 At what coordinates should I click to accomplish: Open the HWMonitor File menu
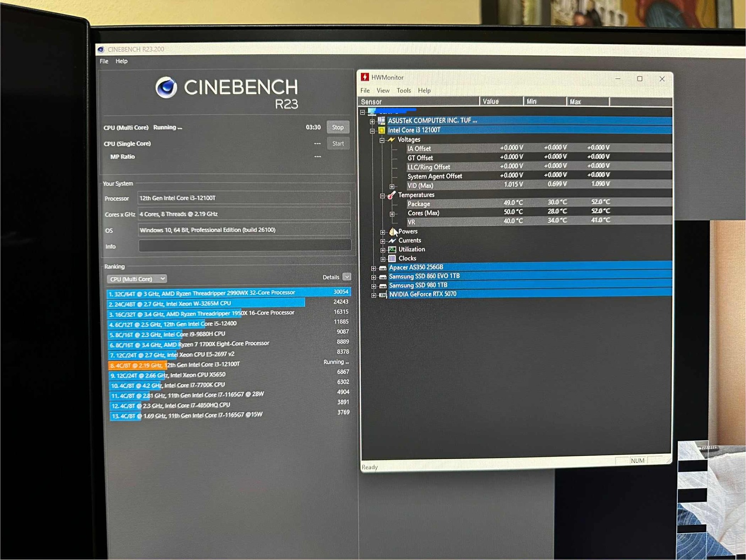[365, 91]
